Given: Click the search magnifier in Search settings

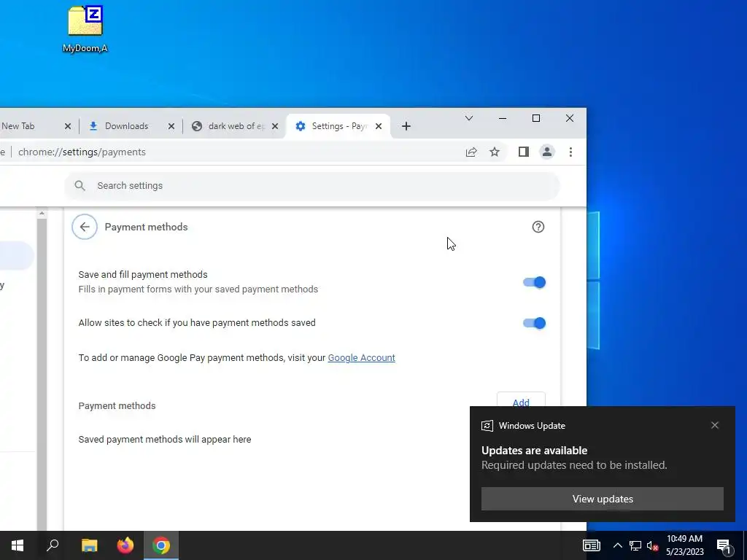Looking at the screenshot, I should (x=80, y=186).
